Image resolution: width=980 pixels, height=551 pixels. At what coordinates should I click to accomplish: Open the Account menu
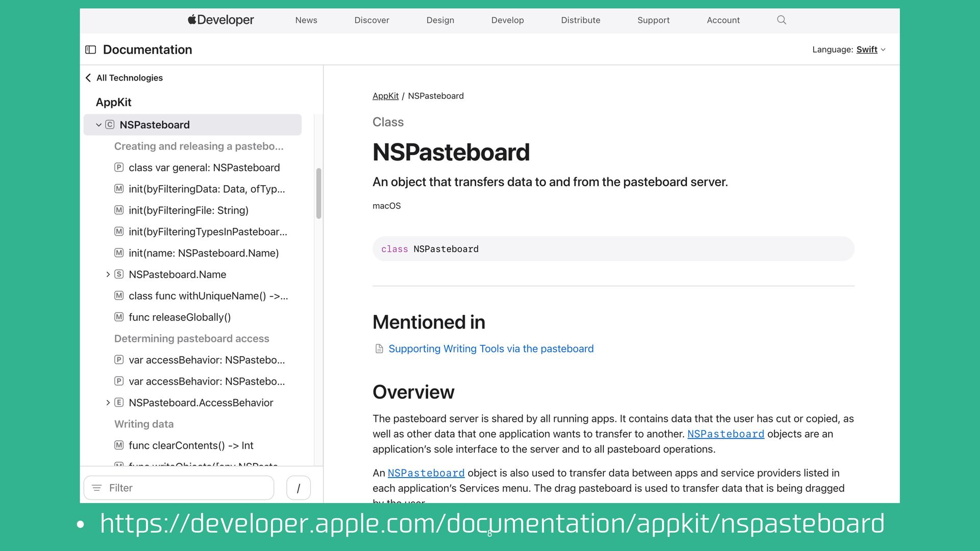point(723,20)
